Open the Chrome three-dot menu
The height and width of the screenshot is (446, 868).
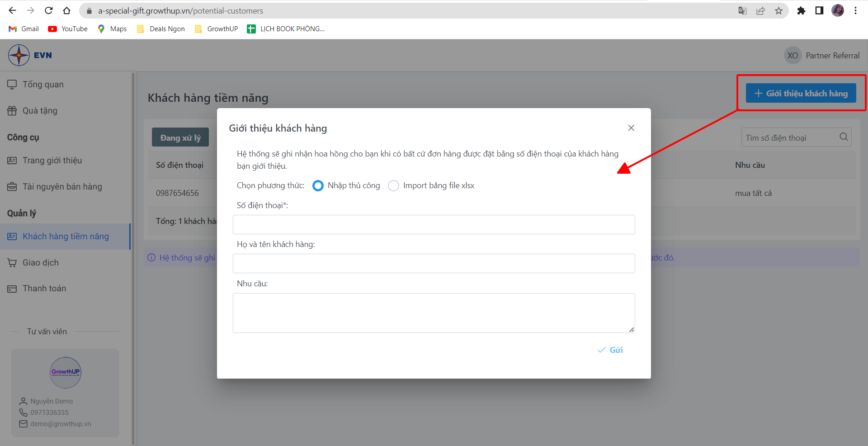click(855, 11)
